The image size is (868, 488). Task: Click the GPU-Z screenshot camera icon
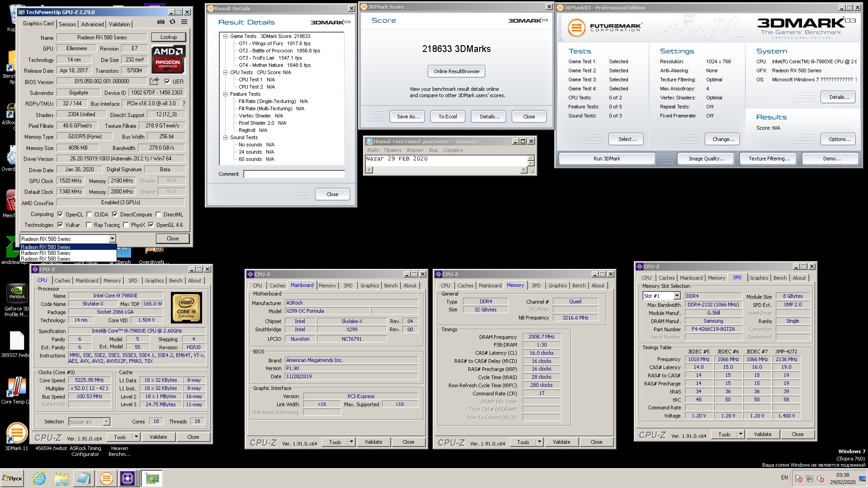(160, 22)
